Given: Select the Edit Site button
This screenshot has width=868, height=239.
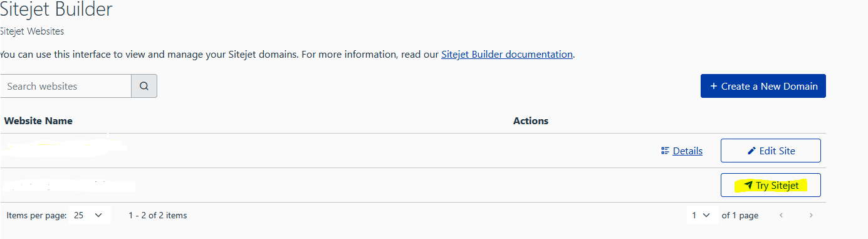Looking at the screenshot, I should [770, 151].
